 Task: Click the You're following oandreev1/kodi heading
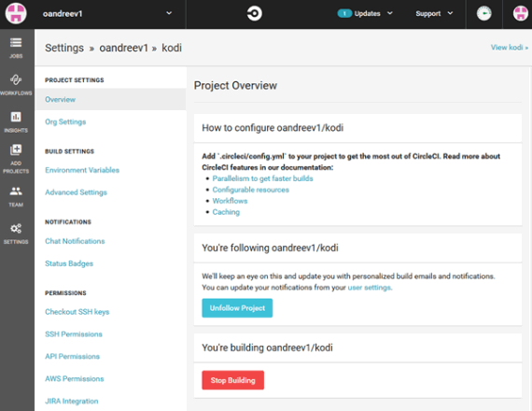tap(270, 248)
